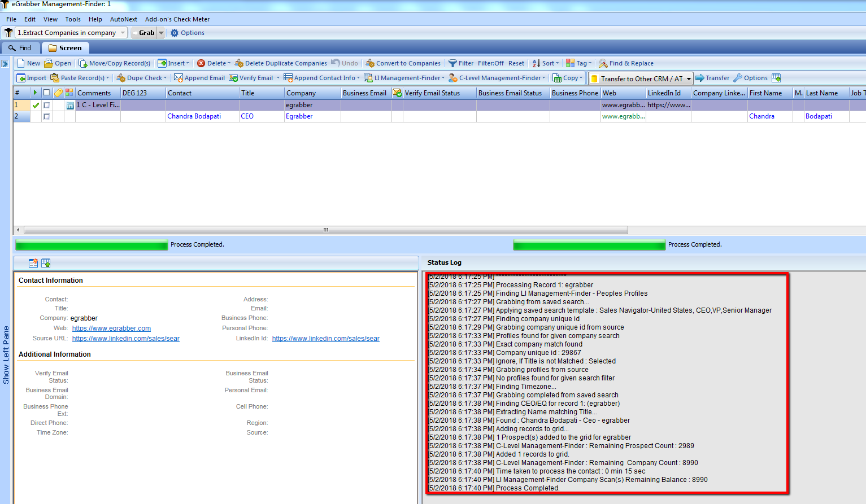Open the Tools menu

click(x=73, y=19)
